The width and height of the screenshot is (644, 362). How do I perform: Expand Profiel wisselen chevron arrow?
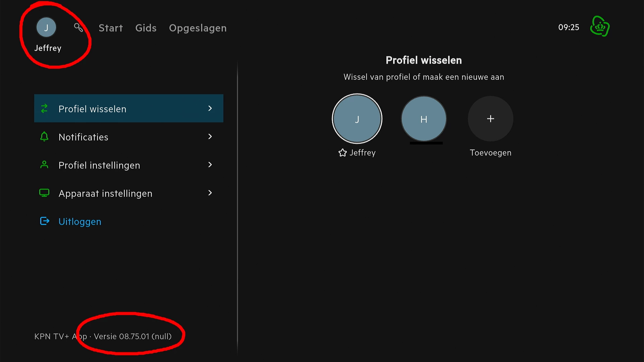210,108
